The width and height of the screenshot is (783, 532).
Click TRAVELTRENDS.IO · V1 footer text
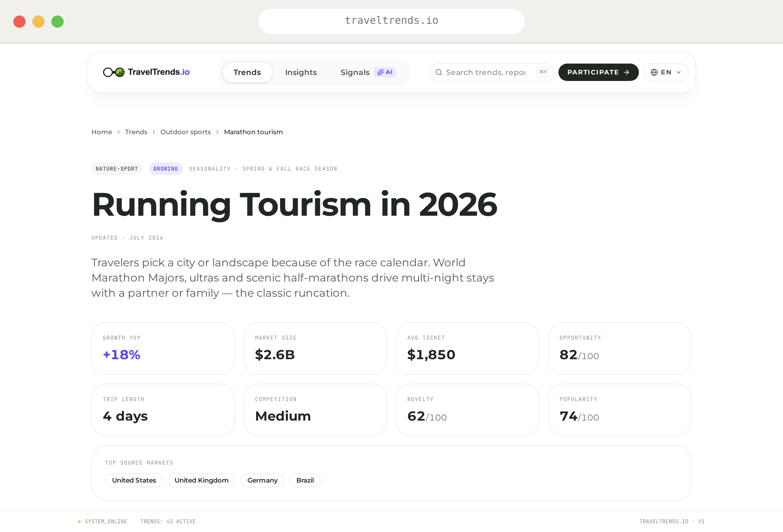coord(672,522)
